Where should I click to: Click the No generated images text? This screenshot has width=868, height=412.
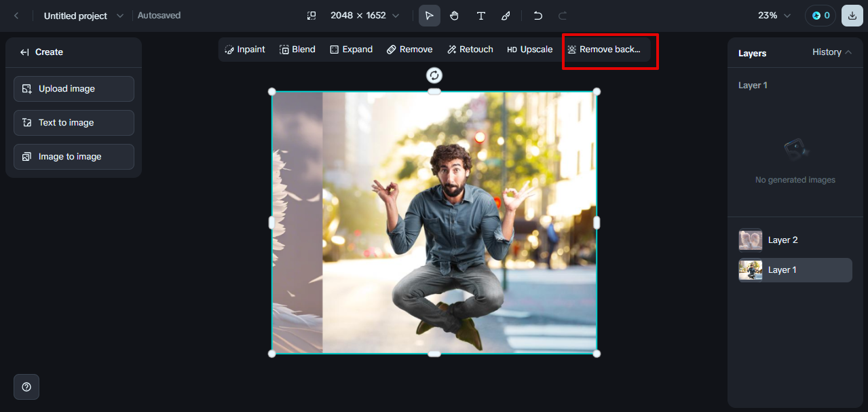click(795, 180)
